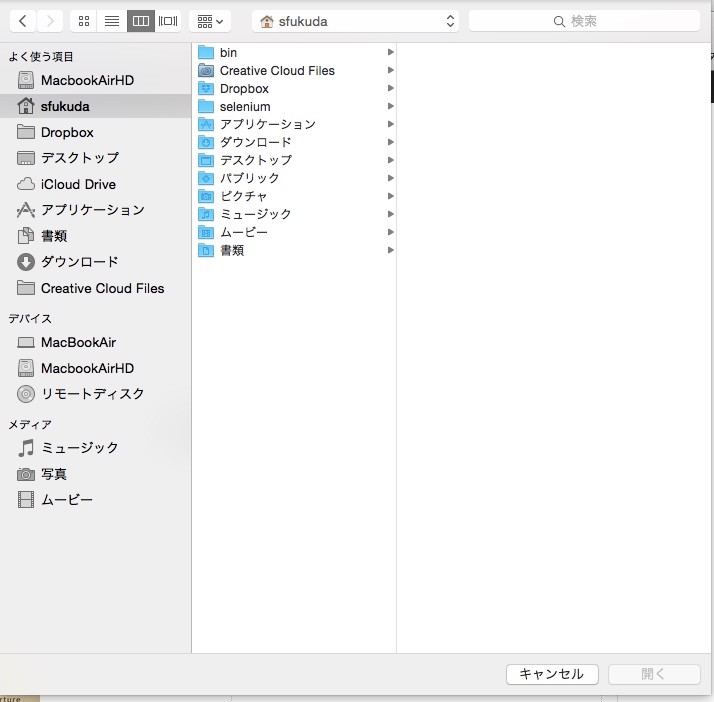Expand the Dropbox row's arrow in file list

coord(390,88)
